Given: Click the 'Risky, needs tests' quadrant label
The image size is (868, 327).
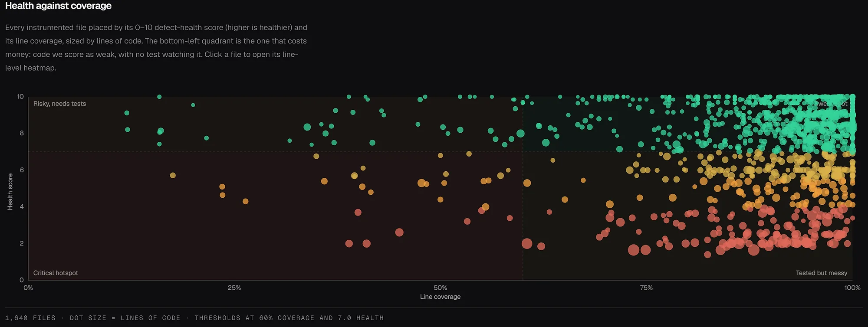Looking at the screenshot, I should click(x=59, y=104).
